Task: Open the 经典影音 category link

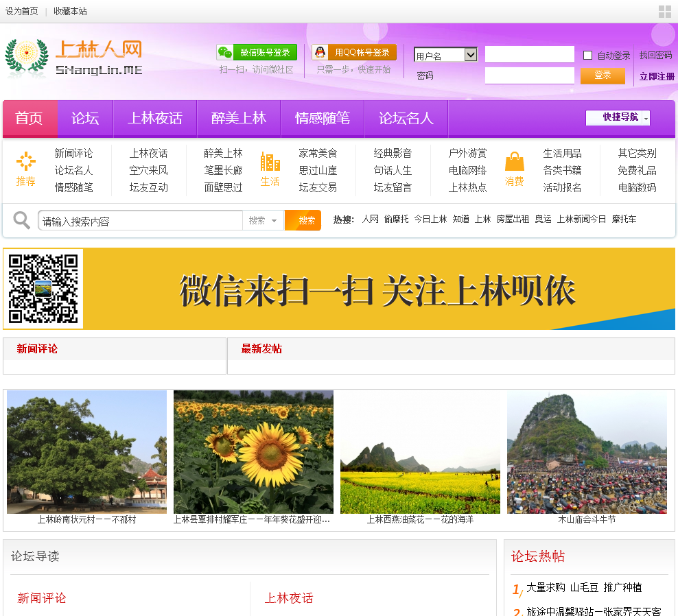Action: point(393,153)
